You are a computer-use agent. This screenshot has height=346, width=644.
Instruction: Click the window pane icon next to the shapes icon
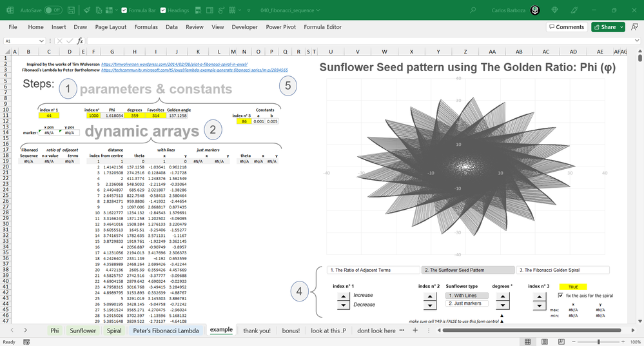point(210,10)
